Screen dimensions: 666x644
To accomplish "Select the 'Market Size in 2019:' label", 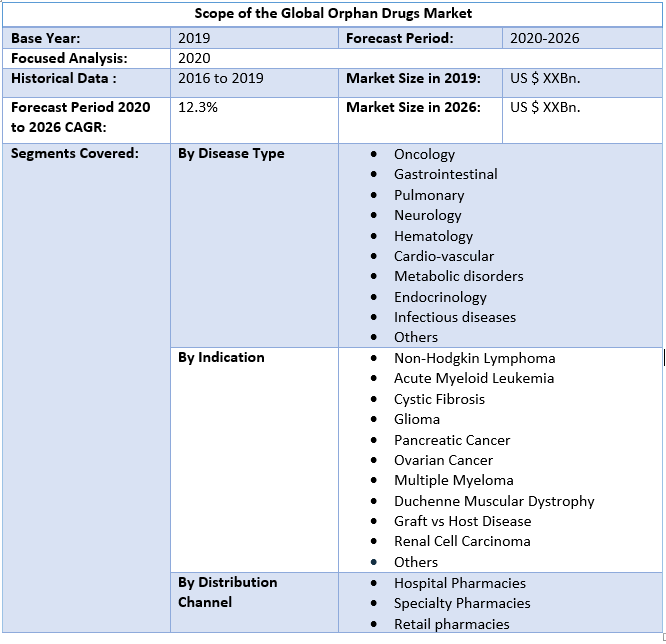I will (x=414, y=78).
